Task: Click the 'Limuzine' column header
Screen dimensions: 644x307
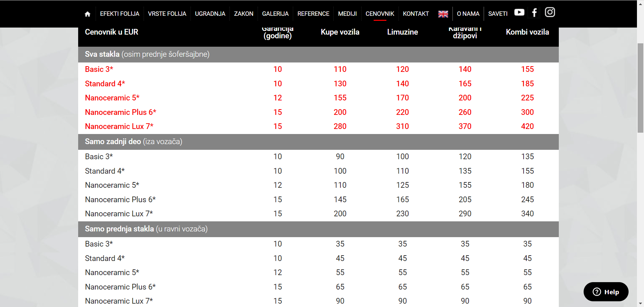Action: (402, 32)
